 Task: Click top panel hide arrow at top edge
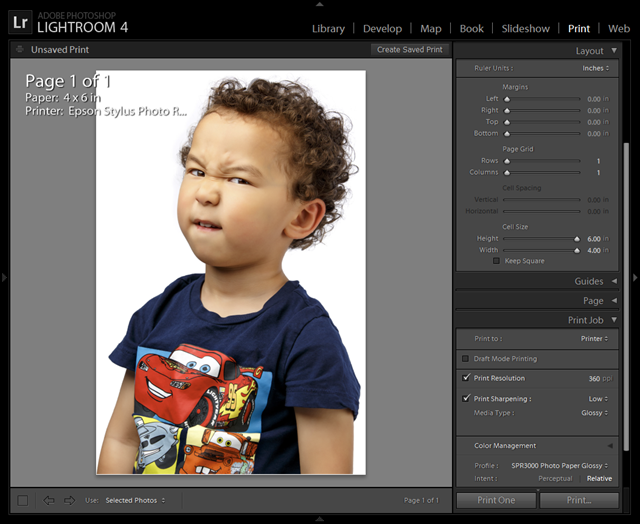[x=320, y=3]
